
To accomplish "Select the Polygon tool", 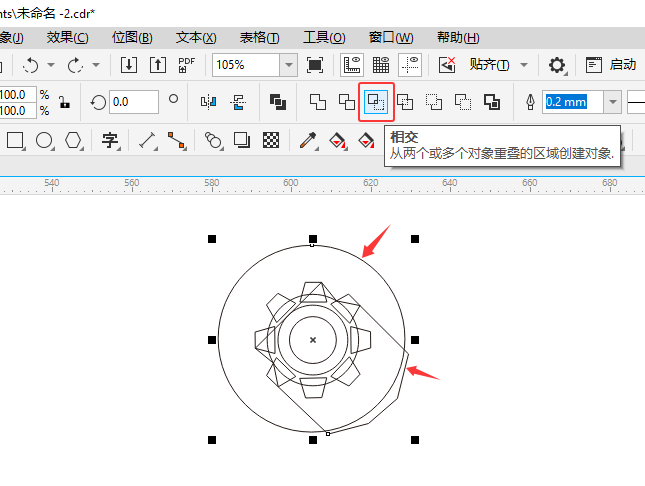I will coord(74,141).
